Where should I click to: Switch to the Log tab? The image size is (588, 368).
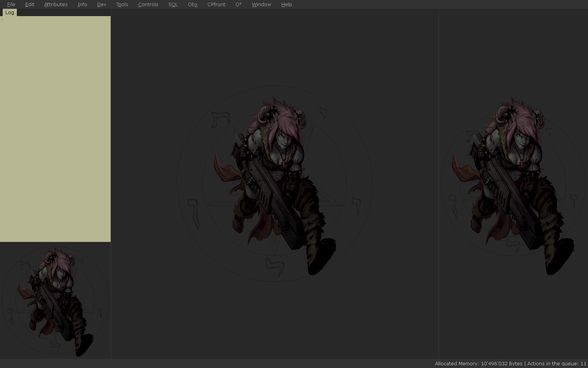[x=10, y=13]
